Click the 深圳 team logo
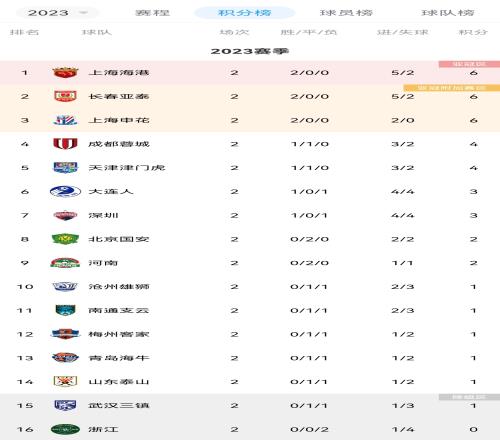 [x=65, y=215]
